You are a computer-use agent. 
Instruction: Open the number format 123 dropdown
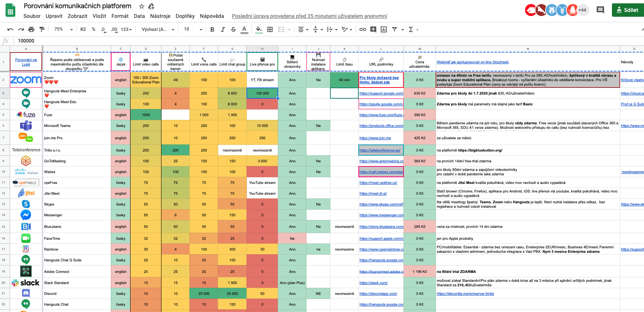tap(126, 29)
